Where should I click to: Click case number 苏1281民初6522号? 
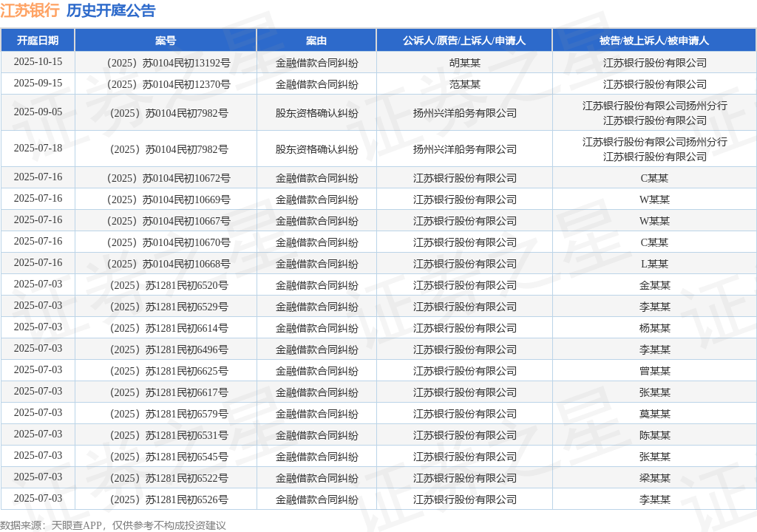186,478
